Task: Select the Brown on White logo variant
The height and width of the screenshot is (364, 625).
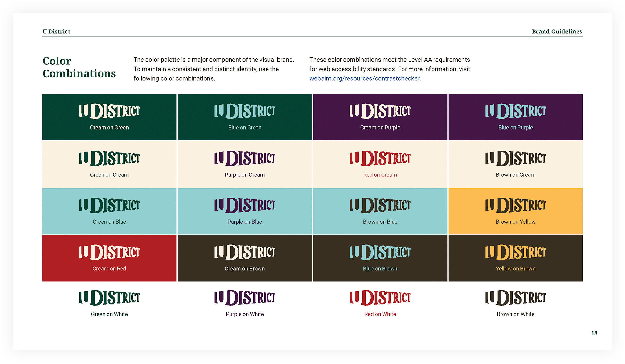Action: pyautogui.click(x=515, y=298)
